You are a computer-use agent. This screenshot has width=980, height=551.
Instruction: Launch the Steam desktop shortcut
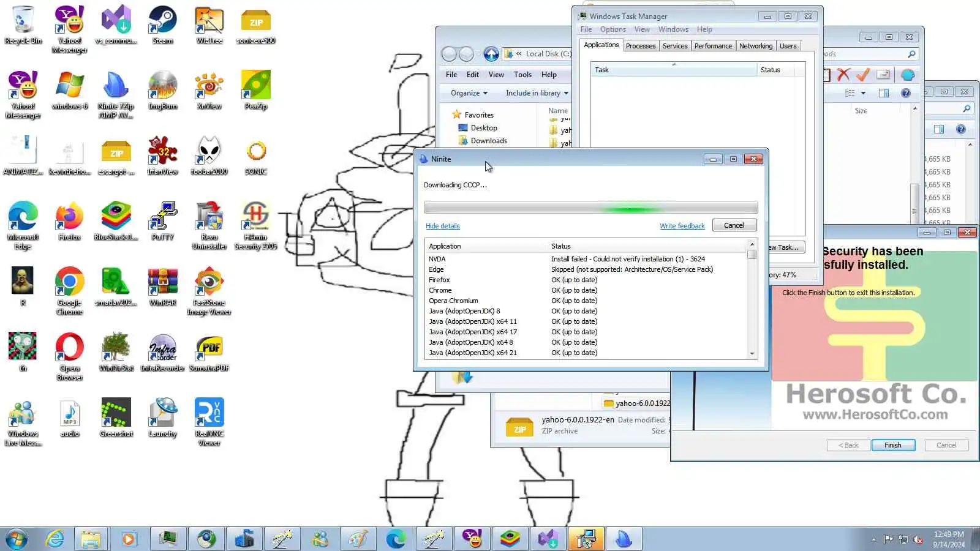click(162, 26)
